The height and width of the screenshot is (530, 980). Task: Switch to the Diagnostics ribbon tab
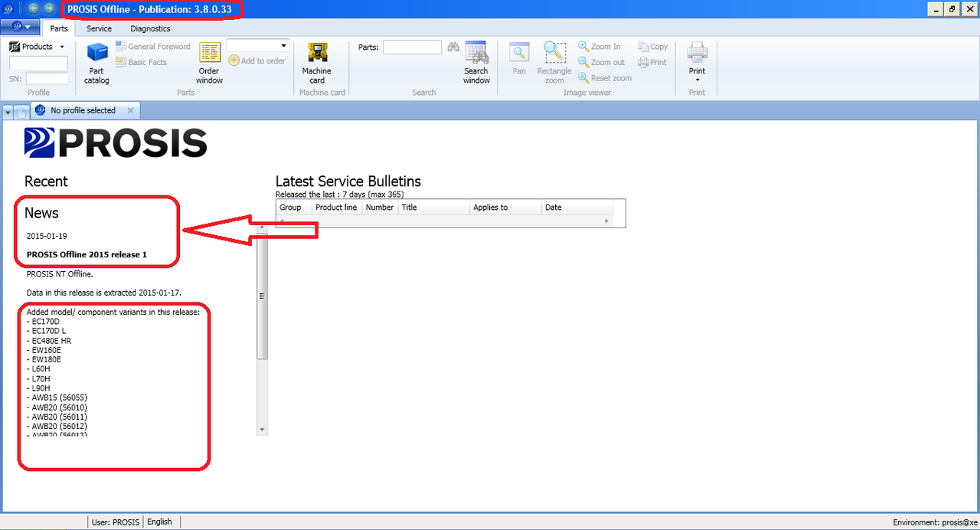pyautogui.click(x=150, y=28)
